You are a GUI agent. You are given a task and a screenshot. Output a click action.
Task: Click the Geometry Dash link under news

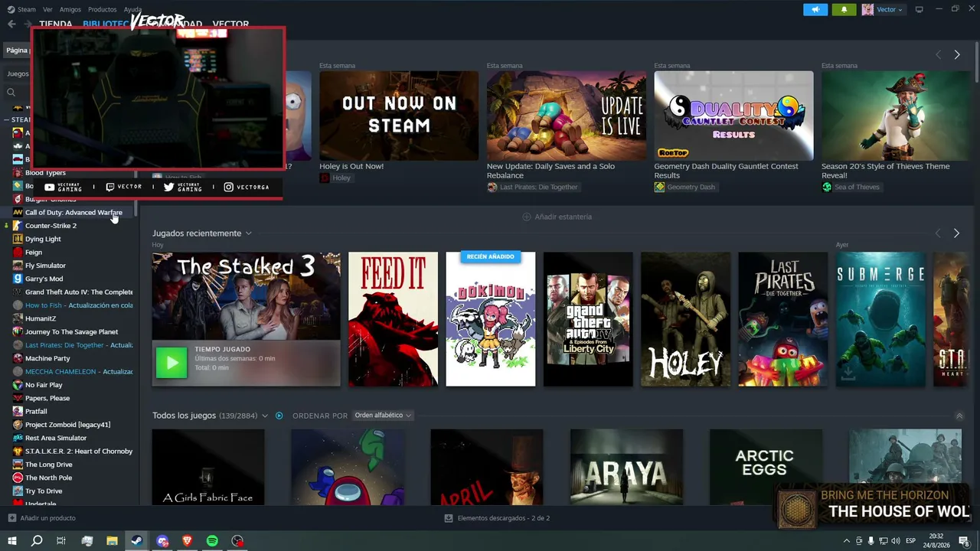click(684, 187)
